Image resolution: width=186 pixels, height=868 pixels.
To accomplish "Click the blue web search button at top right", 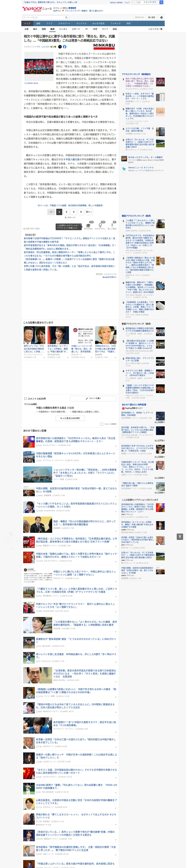I will click(161, 2).
